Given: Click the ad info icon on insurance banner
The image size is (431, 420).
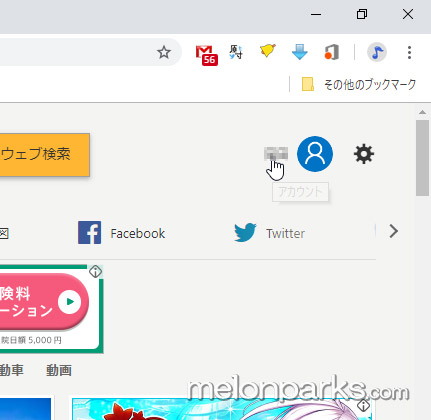Looking at the screenshot, I should [95, 272].
